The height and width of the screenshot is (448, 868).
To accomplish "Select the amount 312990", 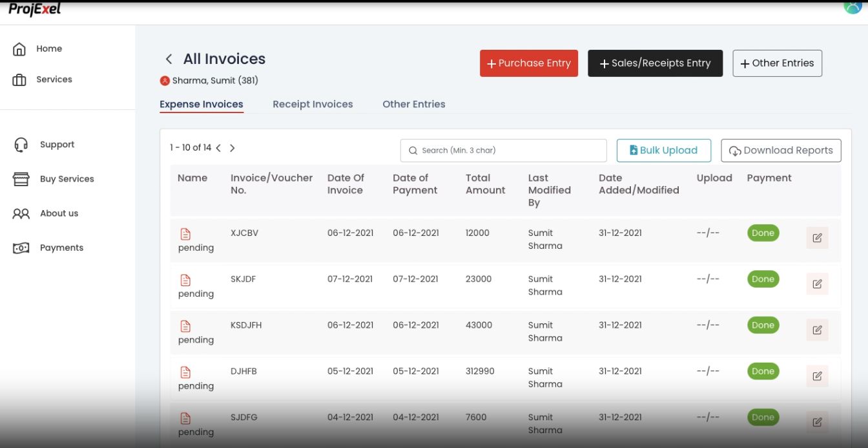I will click(x=480, y=371).
